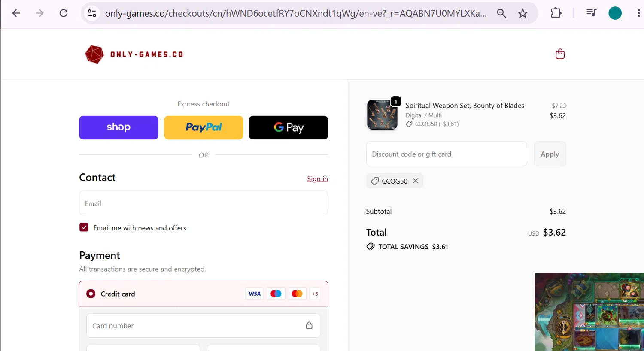Click the browser forward arrow
This screenshot has height=351, width=644.
[x=39, y=13]
